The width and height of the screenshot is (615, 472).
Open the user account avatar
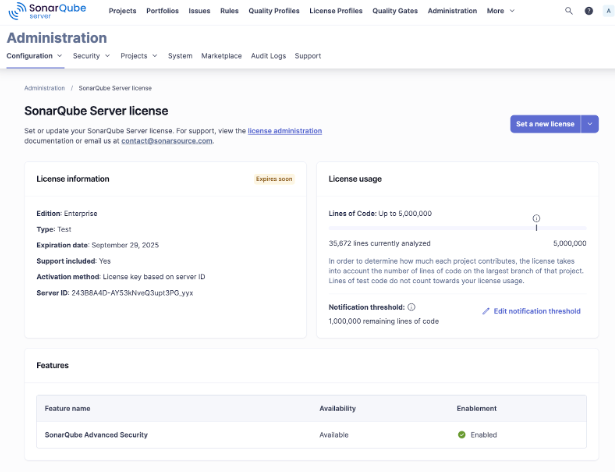coord(605,10)
